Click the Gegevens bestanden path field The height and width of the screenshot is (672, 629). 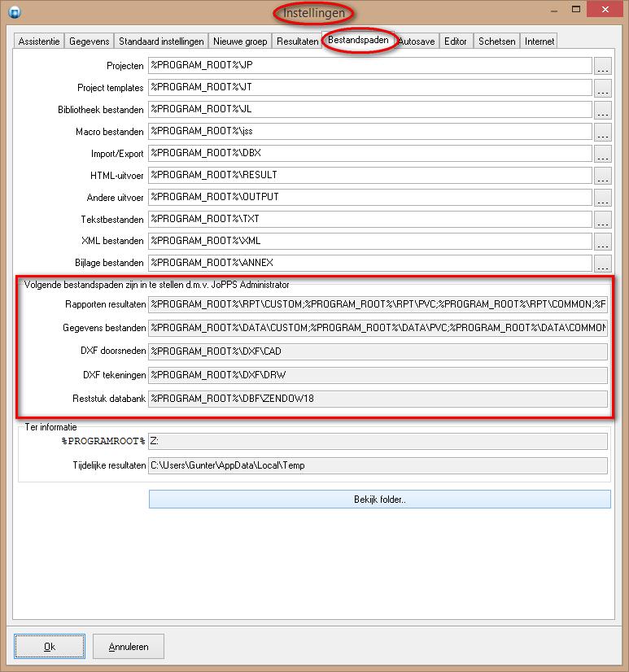(x=378, y=328)
